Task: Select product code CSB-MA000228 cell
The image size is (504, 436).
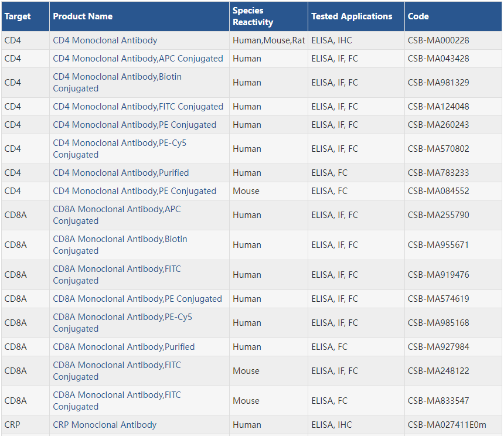Action: coord(438,40)
